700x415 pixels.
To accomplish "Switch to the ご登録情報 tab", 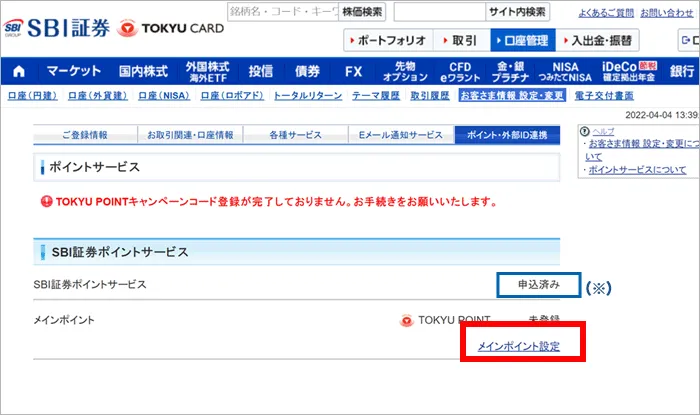I will coord(84,135).
